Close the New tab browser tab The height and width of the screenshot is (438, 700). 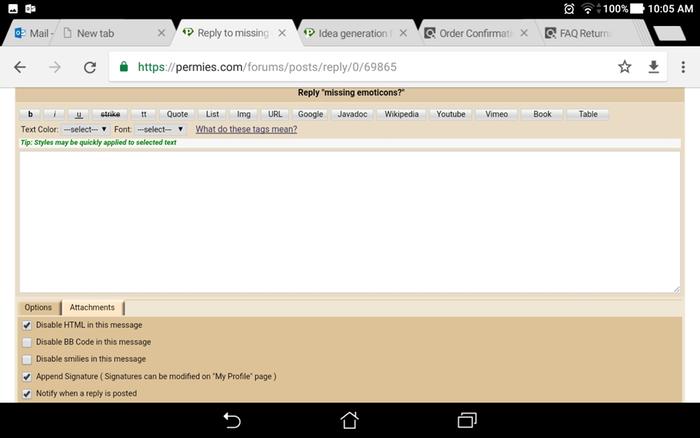click(x=161, y=33)
